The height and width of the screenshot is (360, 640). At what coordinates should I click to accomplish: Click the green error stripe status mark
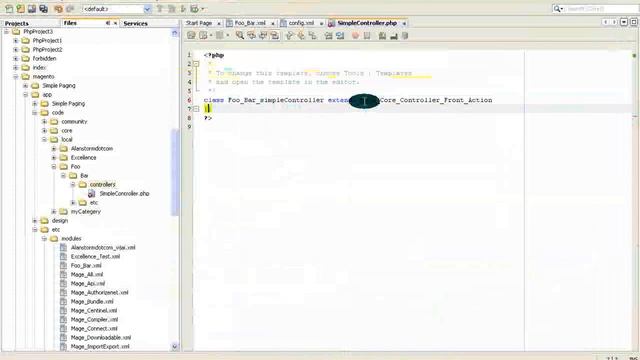(x=634, y=55)
